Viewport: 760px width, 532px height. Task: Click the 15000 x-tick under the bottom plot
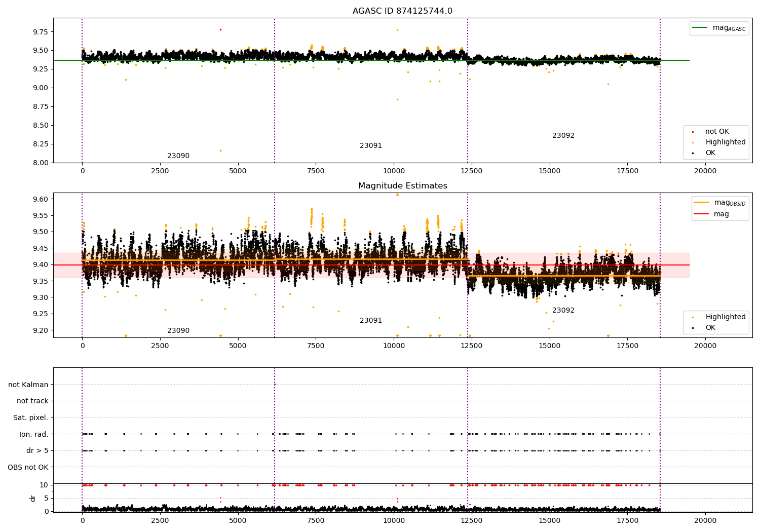(550, 520)
